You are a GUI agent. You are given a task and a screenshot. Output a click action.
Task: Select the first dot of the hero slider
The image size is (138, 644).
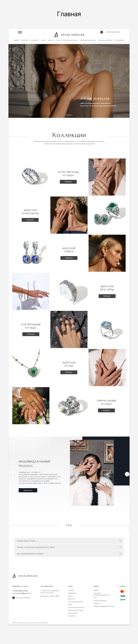[x=66, y=115]
